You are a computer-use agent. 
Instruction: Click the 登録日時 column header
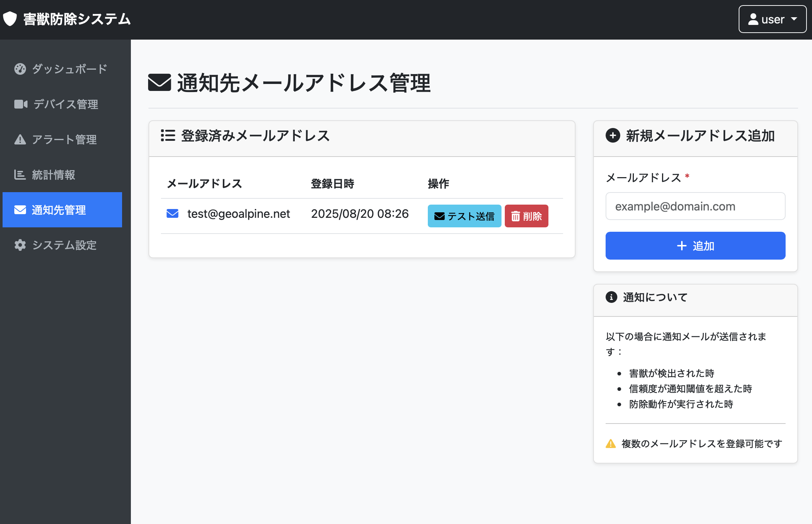(332, 183)
